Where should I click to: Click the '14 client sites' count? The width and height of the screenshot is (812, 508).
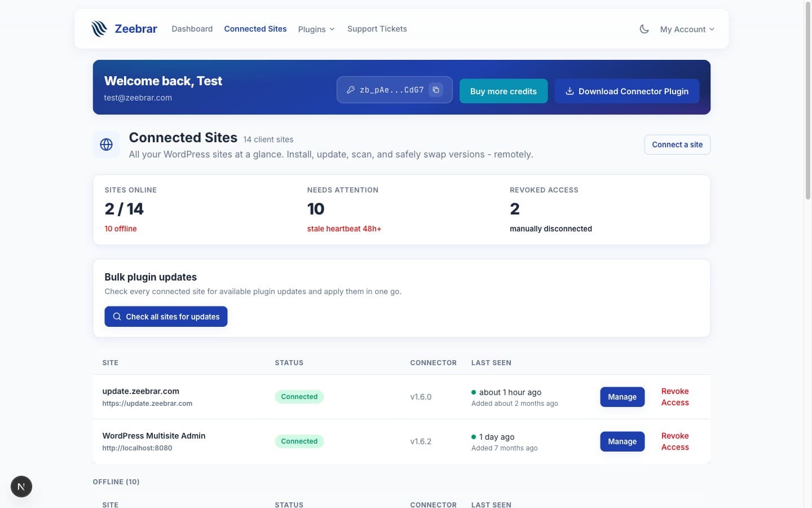[268, 139]
